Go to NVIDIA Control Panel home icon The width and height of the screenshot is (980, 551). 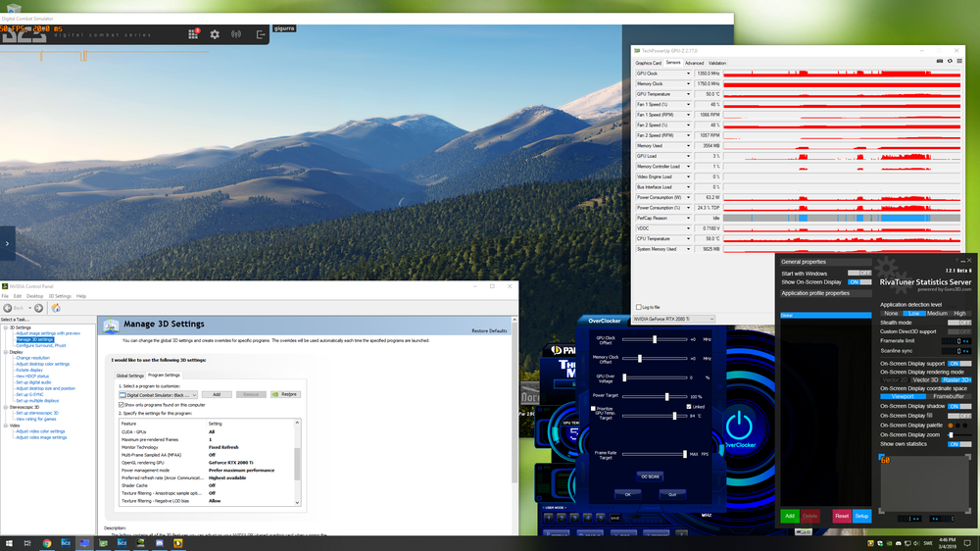point(56,308)
